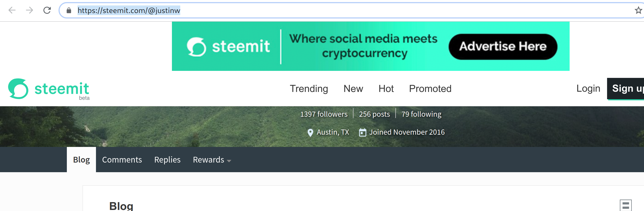Click the calendar icon next to Joined November 2016

(363, 132)
